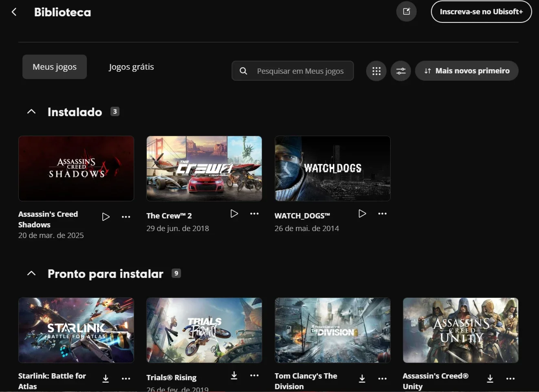Download Tom Clancy's The Division
The image size is (539, 392).
coord(362,379)
